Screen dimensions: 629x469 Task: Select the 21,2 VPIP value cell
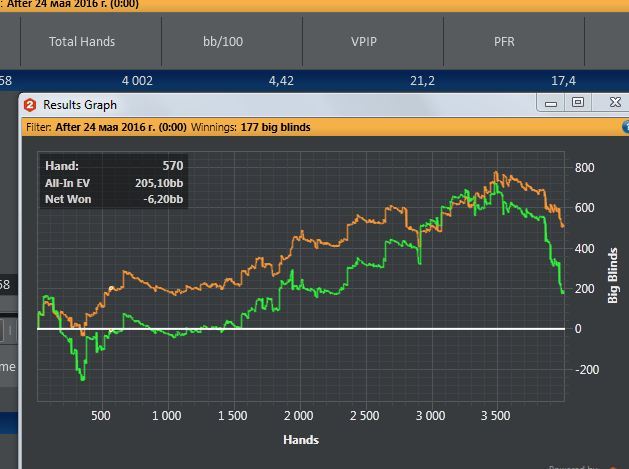(x=422, y=81)
